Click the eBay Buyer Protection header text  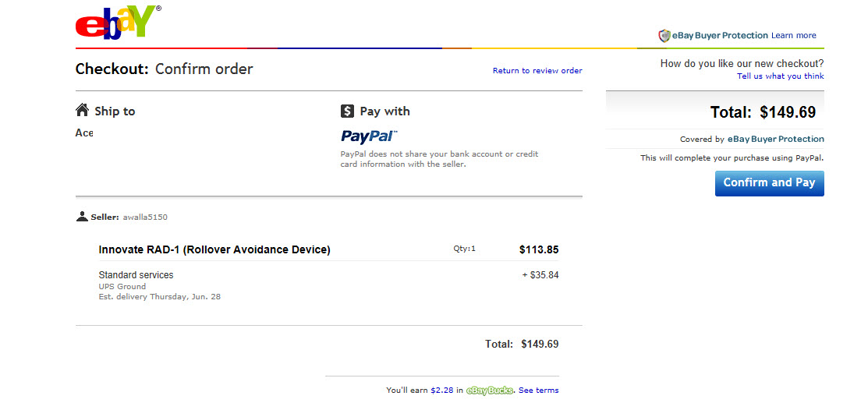tap(720, 36)
